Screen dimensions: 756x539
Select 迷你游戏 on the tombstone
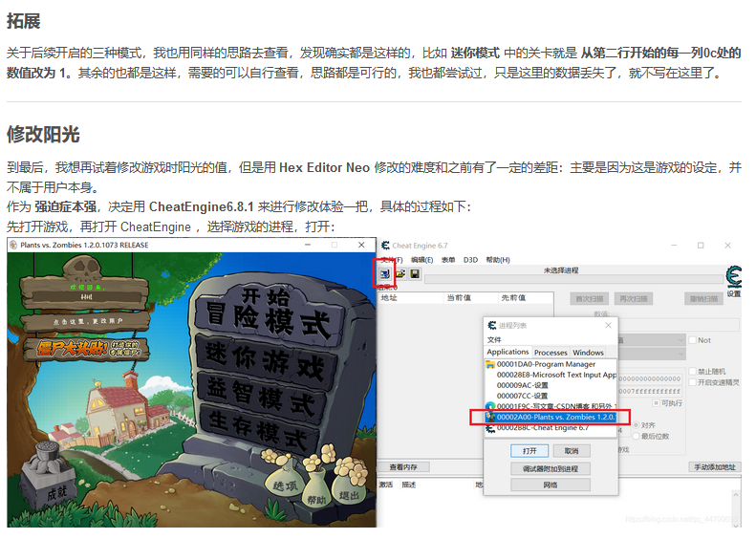pos(264,360)
